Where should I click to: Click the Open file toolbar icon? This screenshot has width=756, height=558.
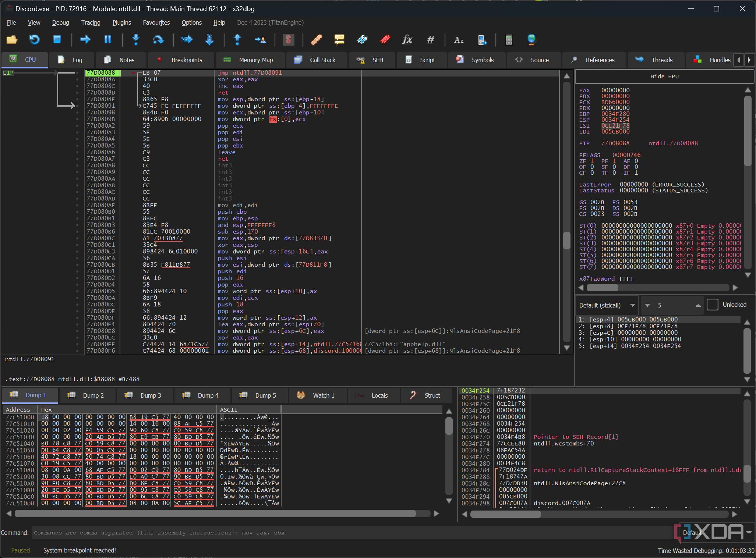[x=12, y=39]
